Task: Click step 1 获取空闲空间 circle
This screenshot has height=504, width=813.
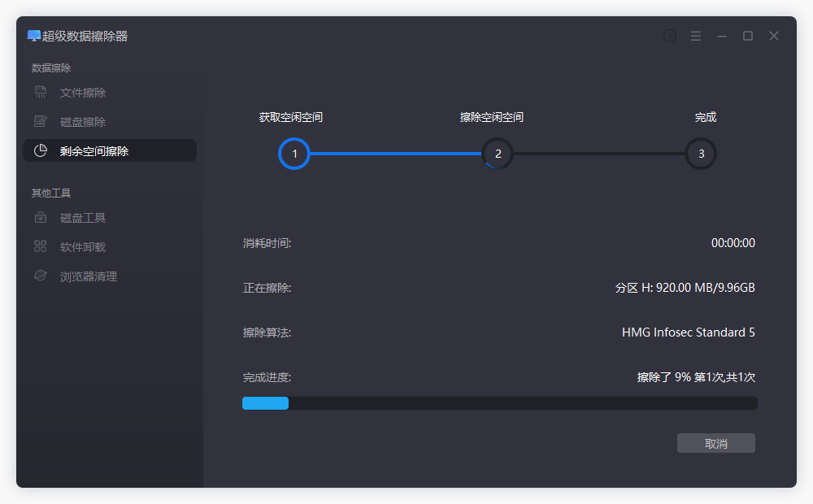Action: coord(294,154)
